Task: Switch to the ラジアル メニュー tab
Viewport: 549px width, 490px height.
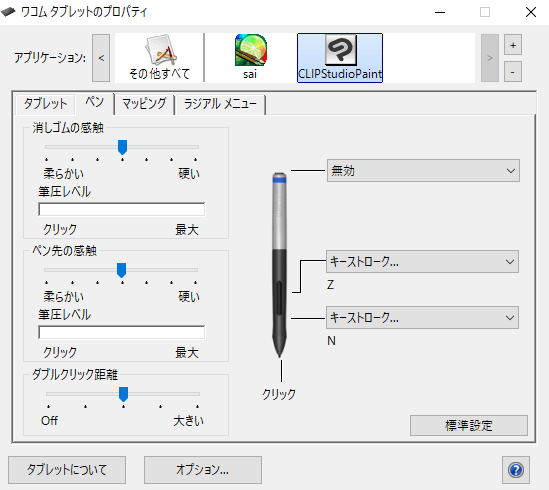Action: tap(220, 104)
